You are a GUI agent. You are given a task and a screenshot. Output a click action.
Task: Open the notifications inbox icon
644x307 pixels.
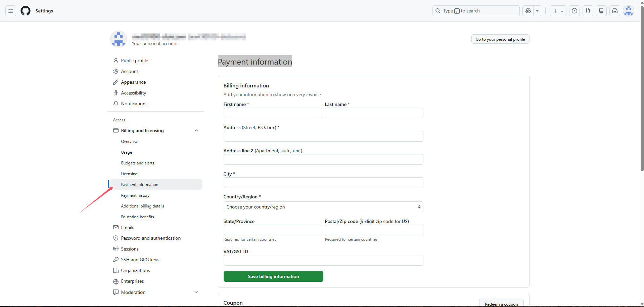(x=615, y=11)
